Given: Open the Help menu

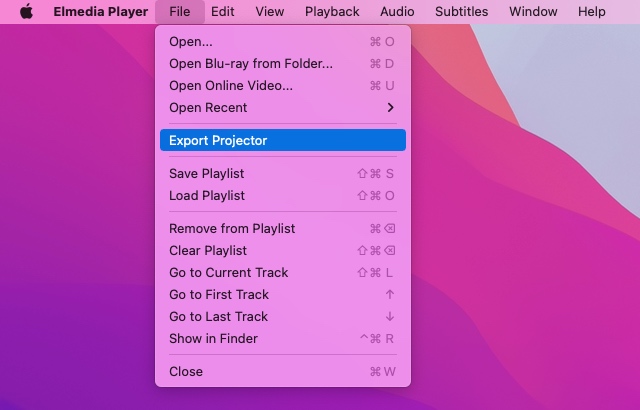Looking at the screenshot, I should coord(591,11).
